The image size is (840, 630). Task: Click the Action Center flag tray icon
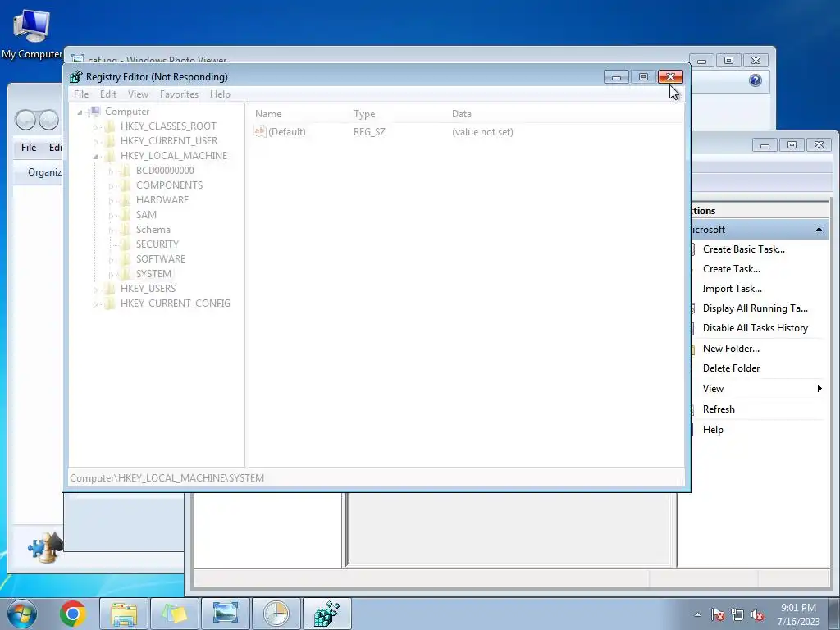pos(717,615)
